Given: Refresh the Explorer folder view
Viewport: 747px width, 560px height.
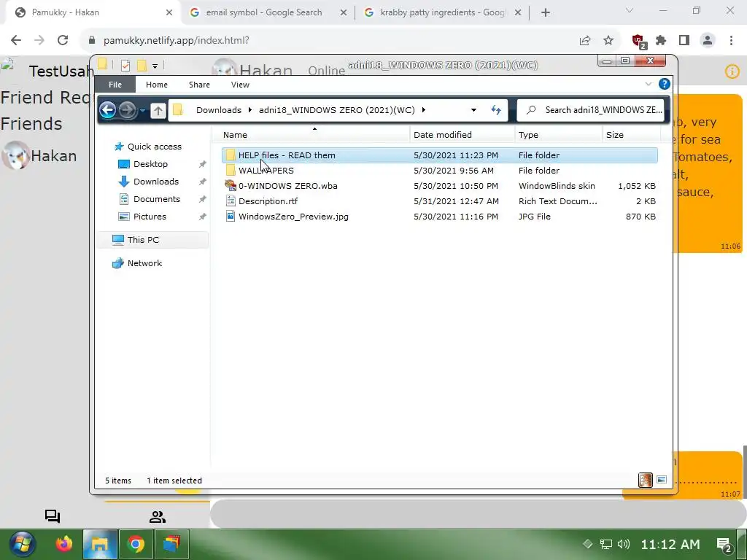Looking at the screenshot, I should pos(496,110).
